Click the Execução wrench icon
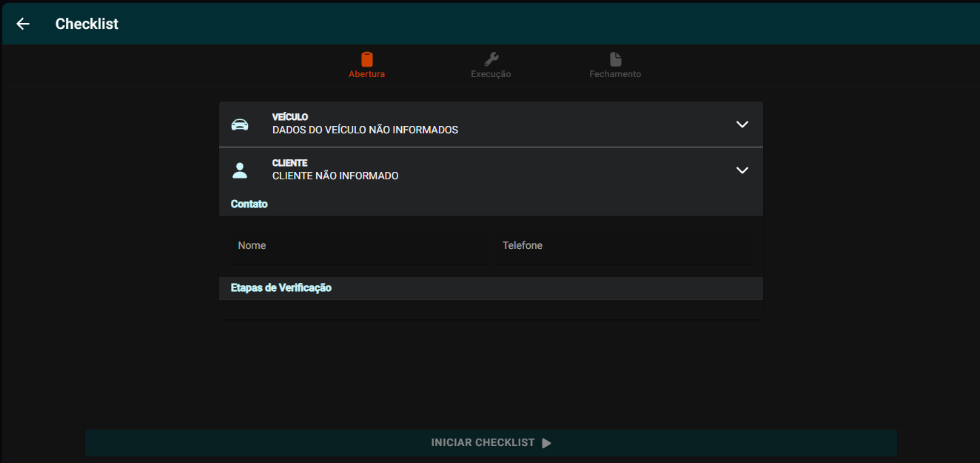The image size is (980, 463). click(x=491, y=59)
